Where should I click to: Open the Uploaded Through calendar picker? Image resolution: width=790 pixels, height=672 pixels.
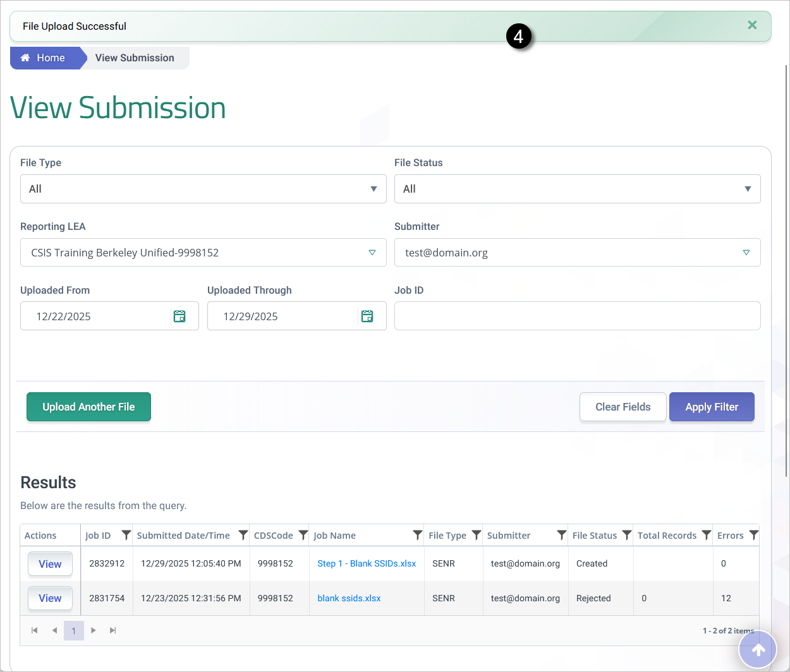pos(367,316)
